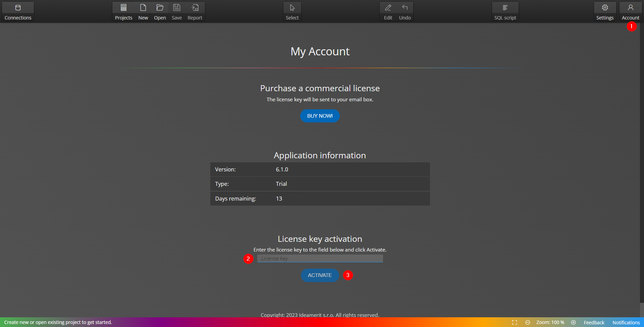Save the current project
This screenshot has height=327, width=644.
(x=176, y=11)
